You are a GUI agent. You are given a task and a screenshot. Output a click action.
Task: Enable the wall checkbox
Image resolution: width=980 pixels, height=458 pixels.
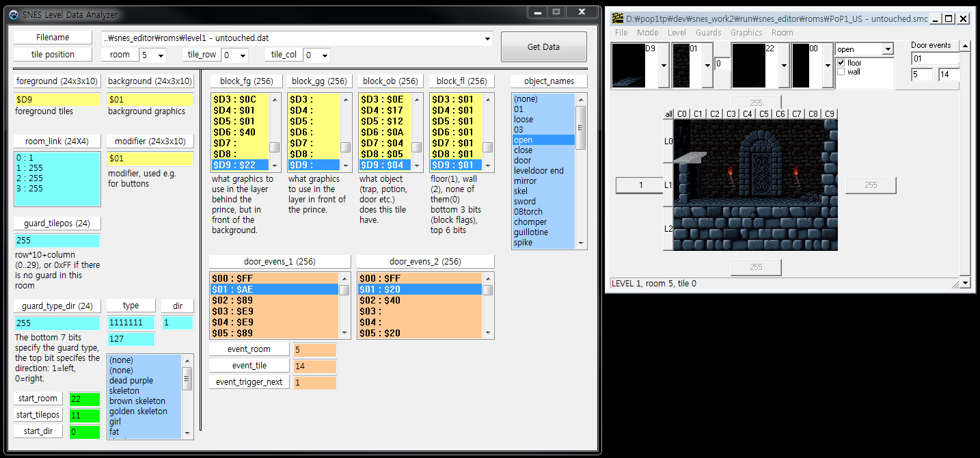pyautogui.click(x=841, y=72)
